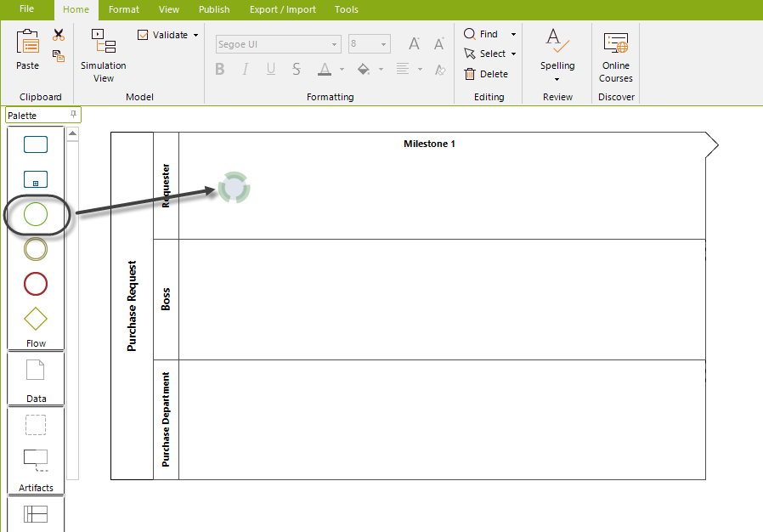Image resolution: width=763 pixels, height=532 pixels.
Task: Pin the Palette panel
Action: click(x=73, y=115)
